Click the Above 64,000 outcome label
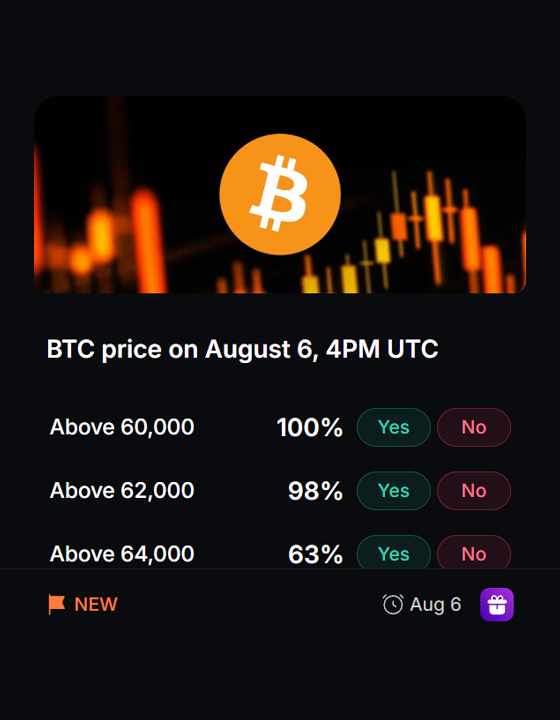This screenshot has height=720, width=560. point(122,554)
